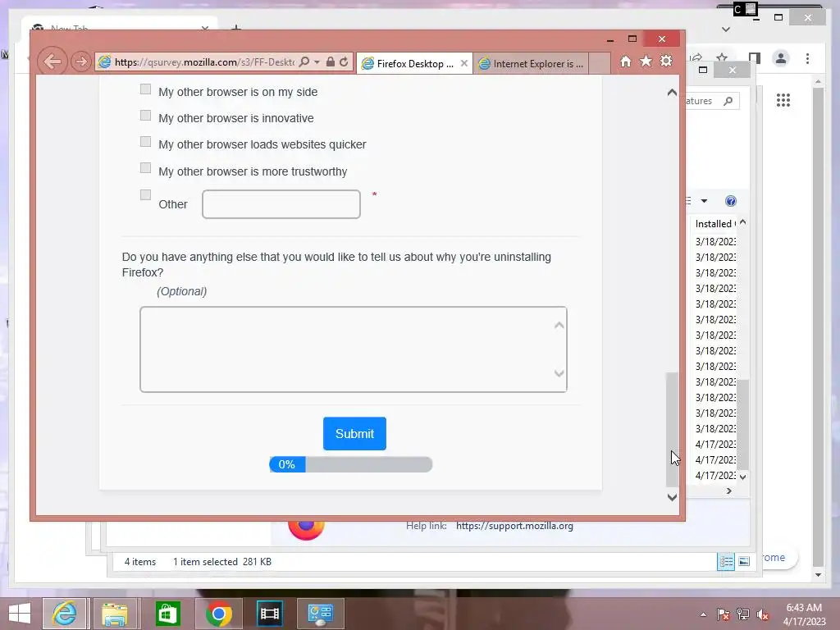The width and height of the screenshot is (840, 630).
Task: Open File Explorer from the taskbar
Action: click(115, 614)
